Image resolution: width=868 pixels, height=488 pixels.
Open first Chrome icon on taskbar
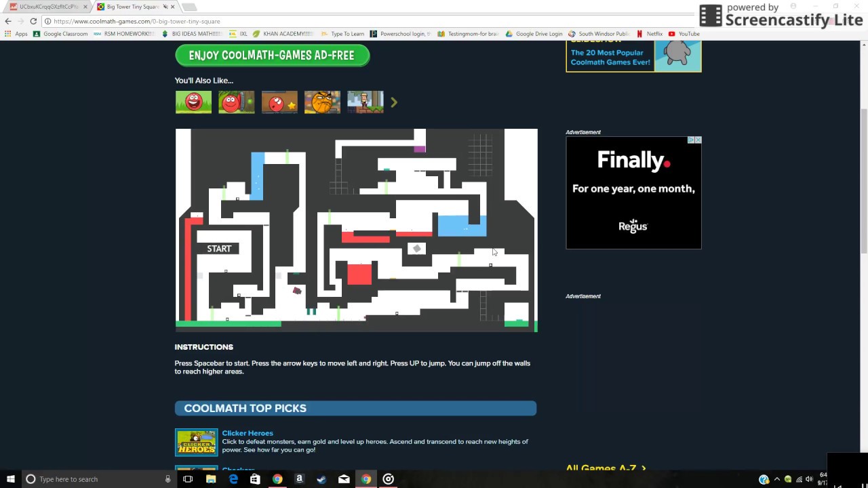[x=277, y=479]
